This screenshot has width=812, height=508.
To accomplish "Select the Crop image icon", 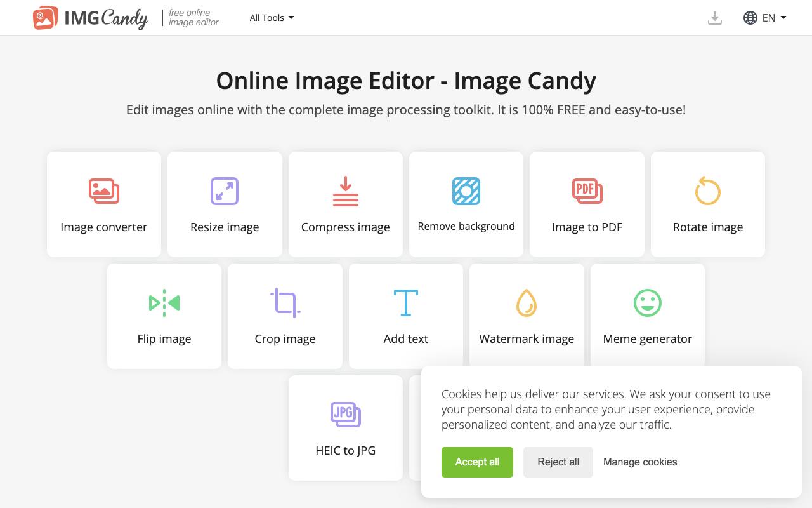I will pos(285,302).
